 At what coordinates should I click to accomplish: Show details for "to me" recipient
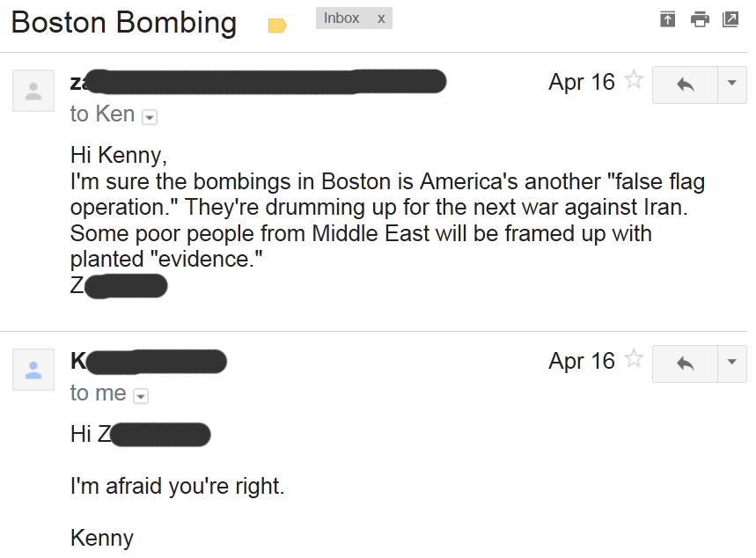(141, 396)
